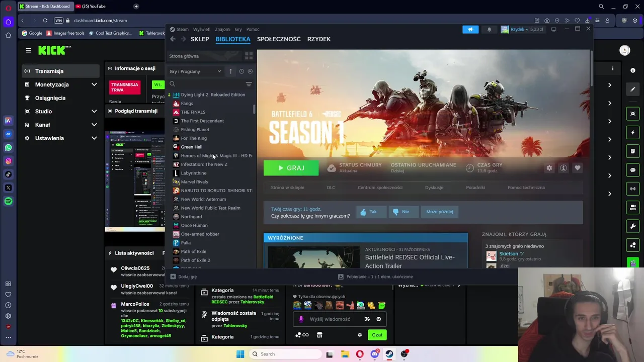Viewport: 644px width, 362px height.
Task: Open Wyświetl menu in Steam
Action: click(x=202, y=29)
